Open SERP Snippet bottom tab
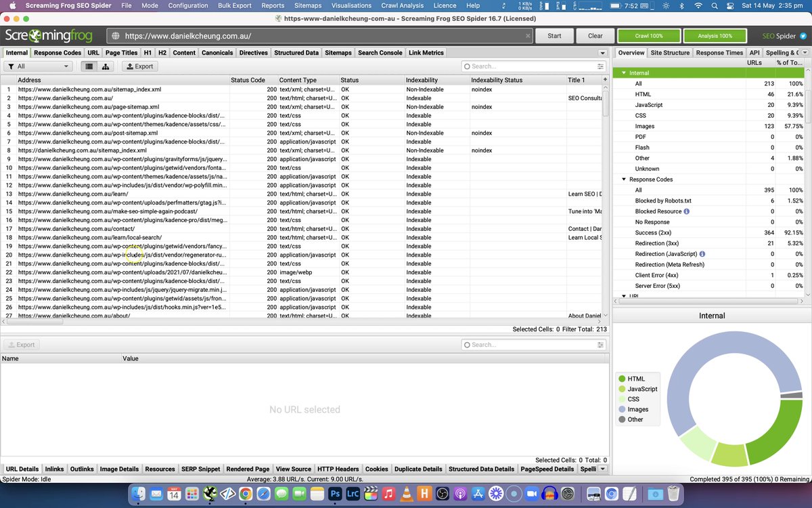Viewport: 812px width, 508px height. (201, 469)
